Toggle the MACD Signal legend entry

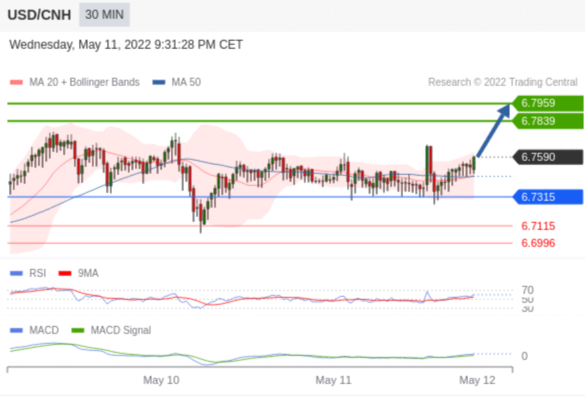[111, 331]
